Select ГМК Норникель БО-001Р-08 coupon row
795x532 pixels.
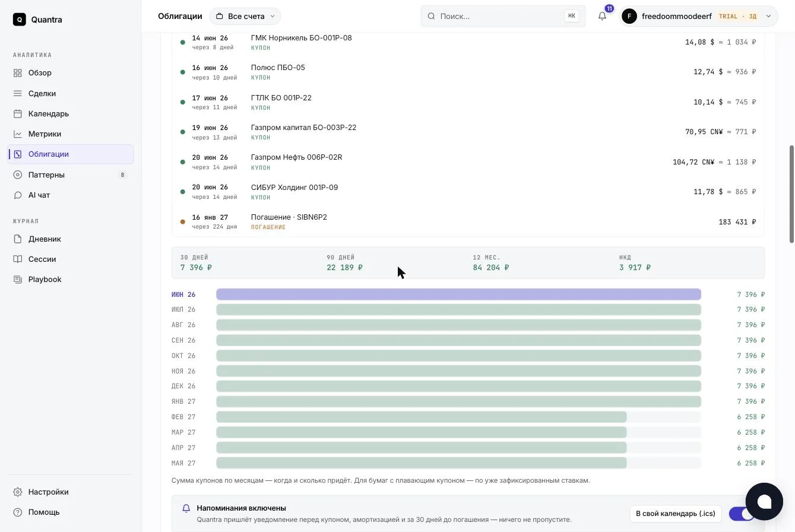point(468,42)
